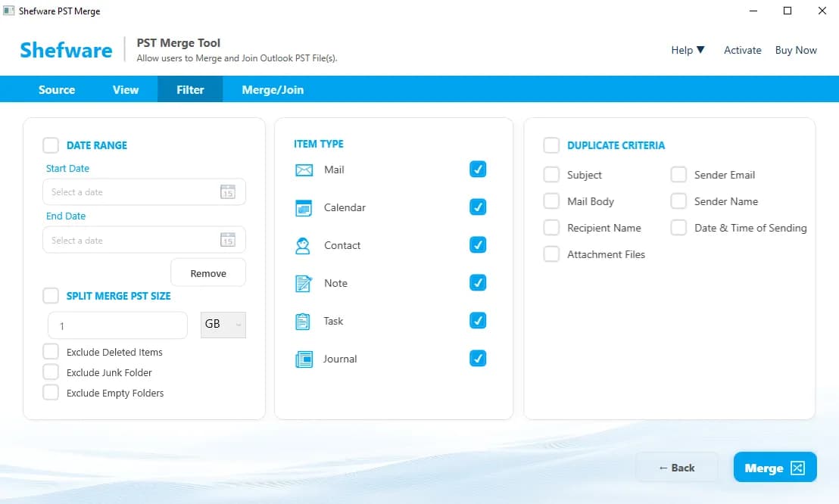The image size is (839, 504).
Task: Open the Start Date calendar picker icon
Action: pos(228,191)
